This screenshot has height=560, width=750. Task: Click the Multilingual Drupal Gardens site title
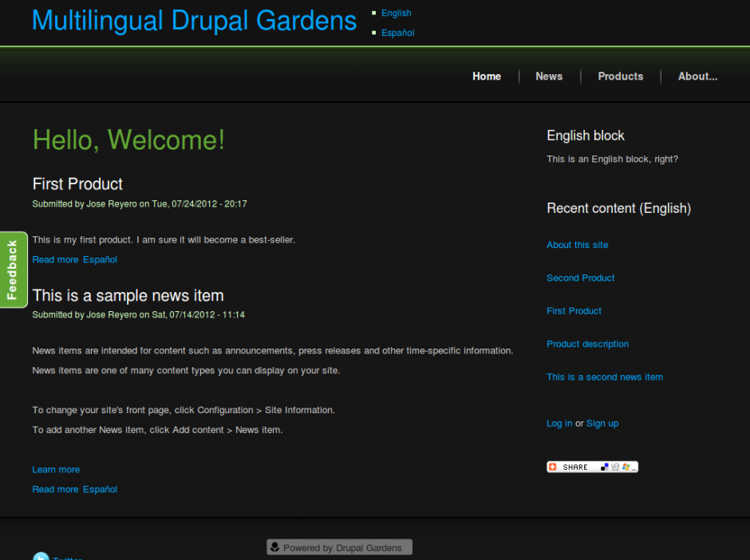pyautogui.click(x=194, y=21)
